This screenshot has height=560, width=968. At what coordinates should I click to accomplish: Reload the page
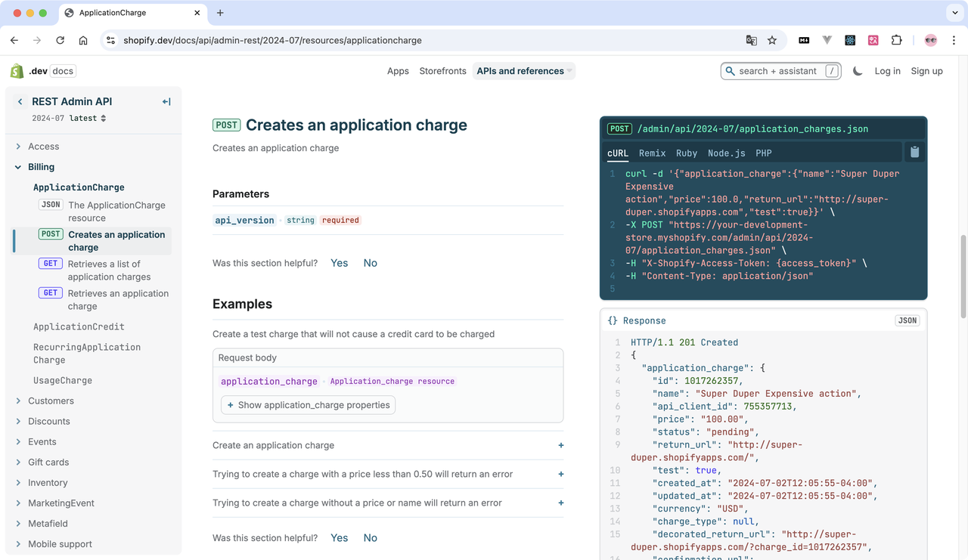click(60, 40)
